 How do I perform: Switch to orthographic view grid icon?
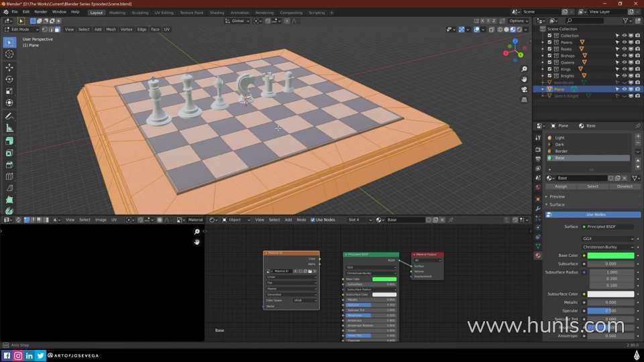point(524,100)
